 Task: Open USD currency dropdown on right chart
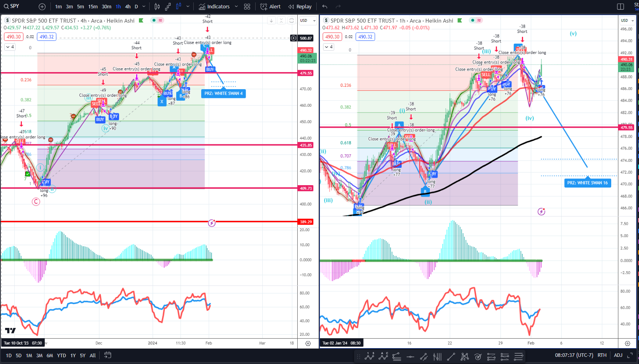[627, 20]
